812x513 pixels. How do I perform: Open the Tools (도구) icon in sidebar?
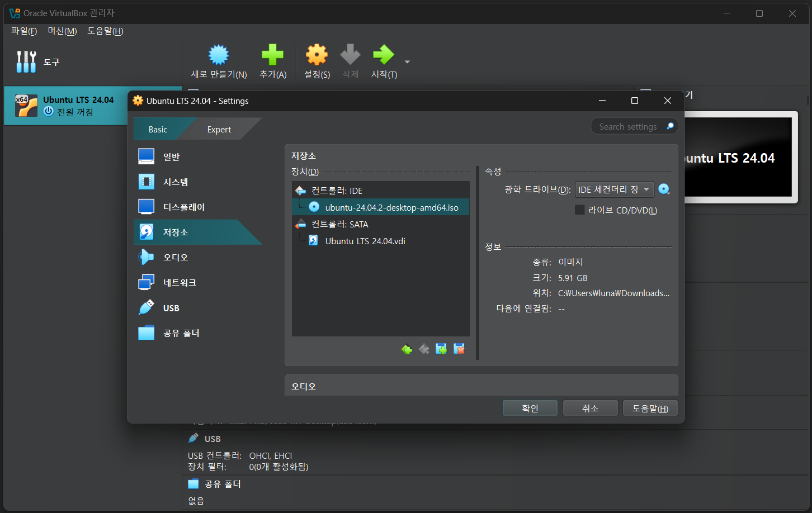click(26, 61)
